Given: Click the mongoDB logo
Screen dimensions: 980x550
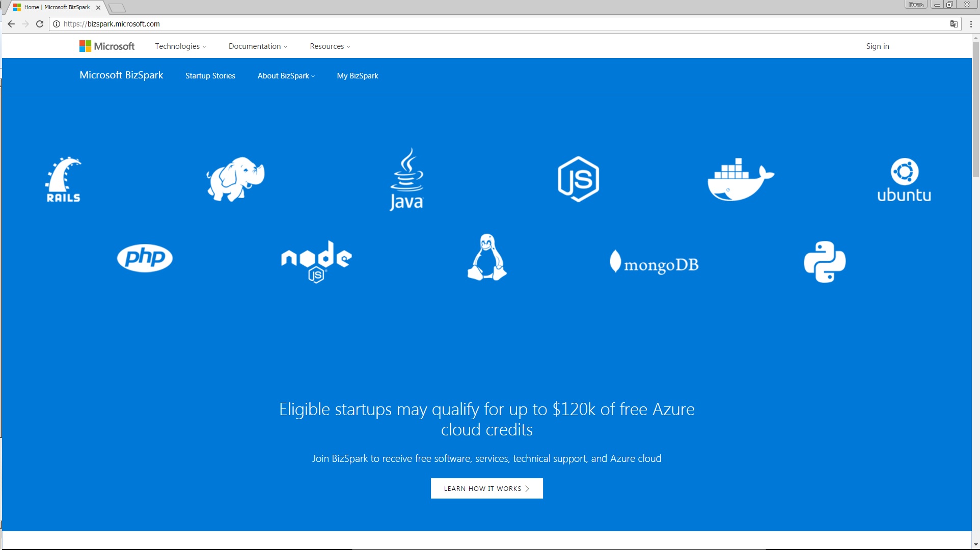Looking at the screenshot, I should (654, 263).
